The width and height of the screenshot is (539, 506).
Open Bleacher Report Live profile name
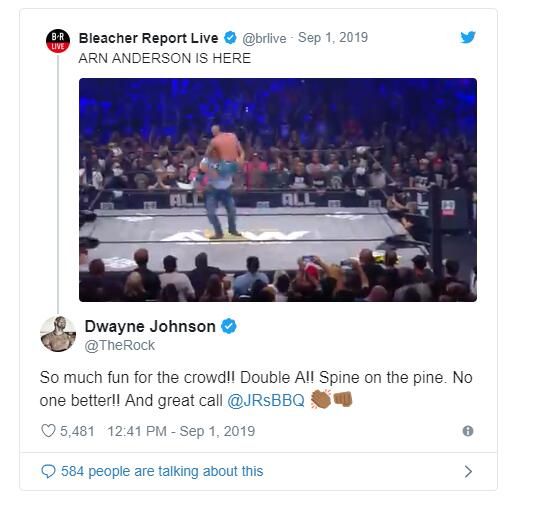(148, 38)
